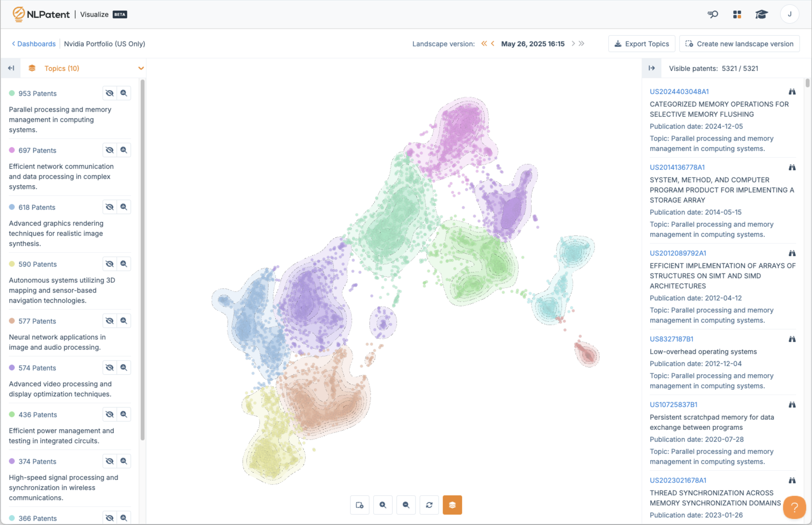Image resolution: width=812 pixels, height=525 pixels.
Task: Open the apps grid icon in header
Action: click(737, 14)
